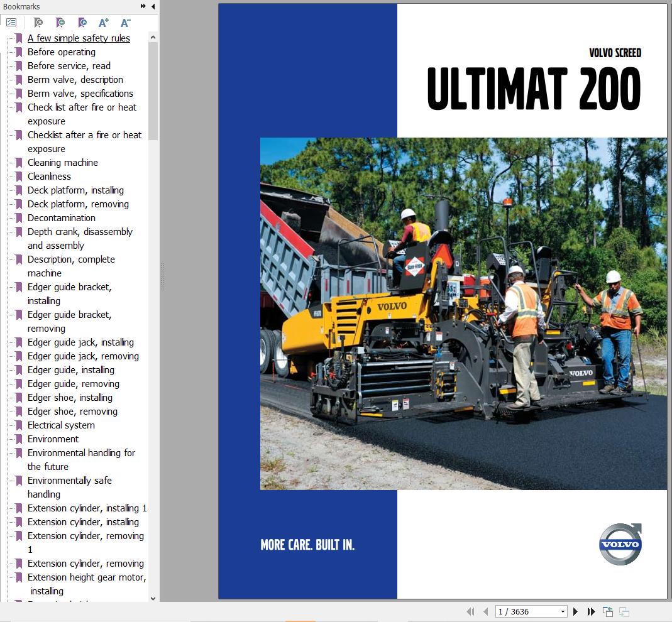672x622 pixels.
Task: Open 'Extension cylinder, removing 1' bookmark
Action: (85, 542)
